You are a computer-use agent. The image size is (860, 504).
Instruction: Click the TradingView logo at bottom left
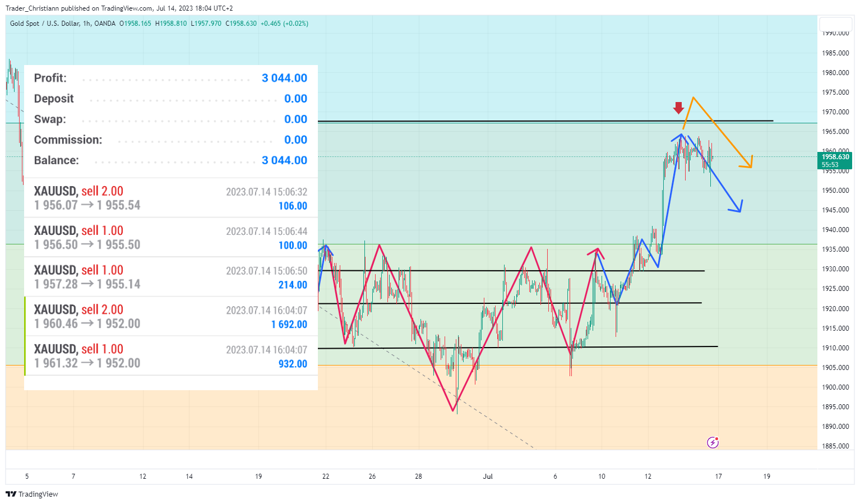pos(31,494)
